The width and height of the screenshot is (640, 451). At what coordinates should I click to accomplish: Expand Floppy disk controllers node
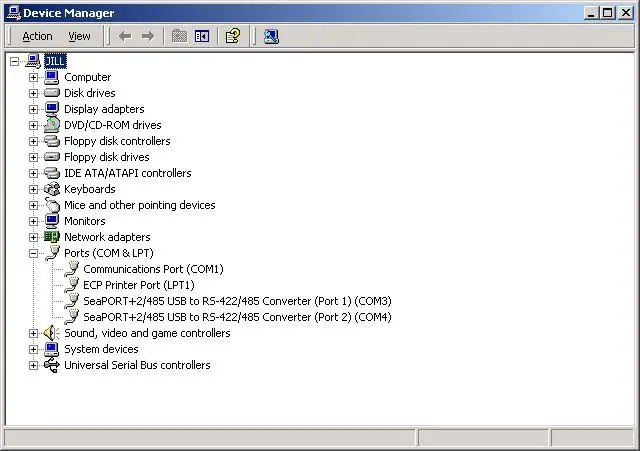(33, 142)
